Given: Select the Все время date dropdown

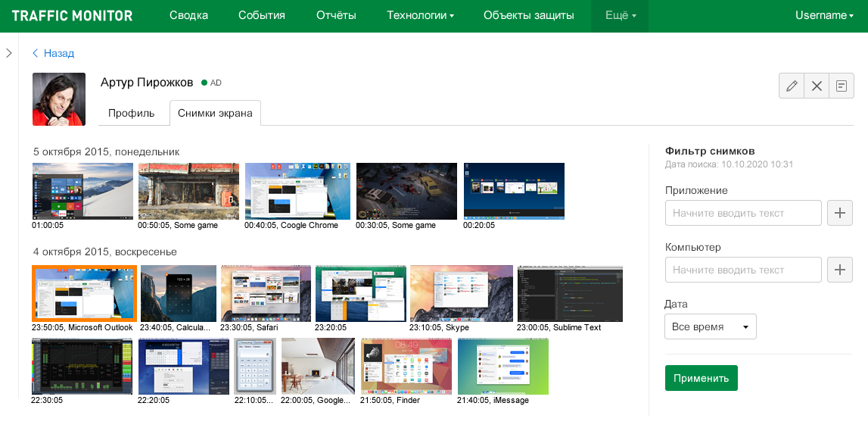Looking at the screenshot, I should [710, 326].
